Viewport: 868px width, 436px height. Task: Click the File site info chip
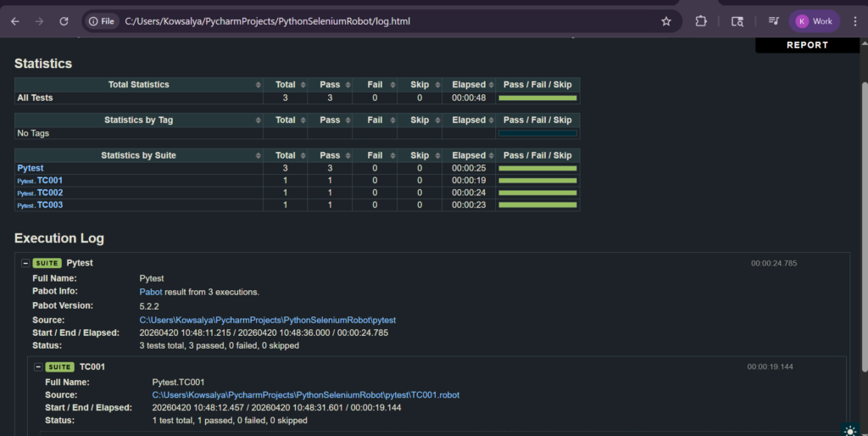click(x=102, y=21)
